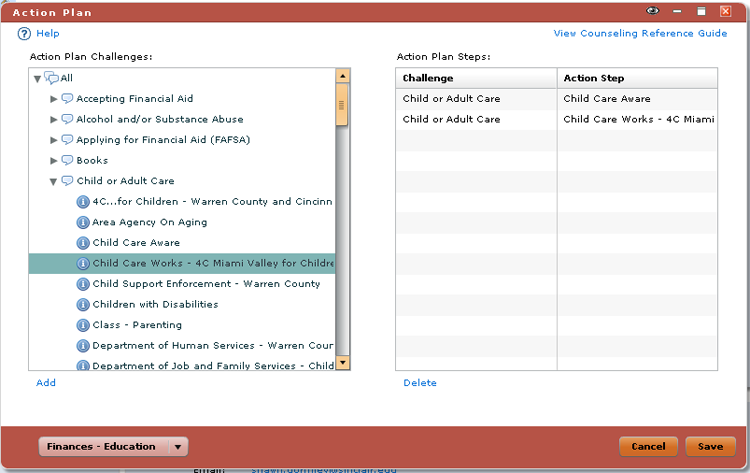Click info icon beside Area Agency On Aging

(84, 222)
